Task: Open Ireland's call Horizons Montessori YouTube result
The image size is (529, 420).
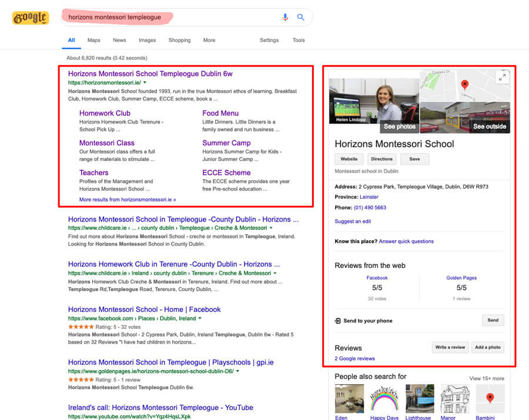Action: point(160,408)
